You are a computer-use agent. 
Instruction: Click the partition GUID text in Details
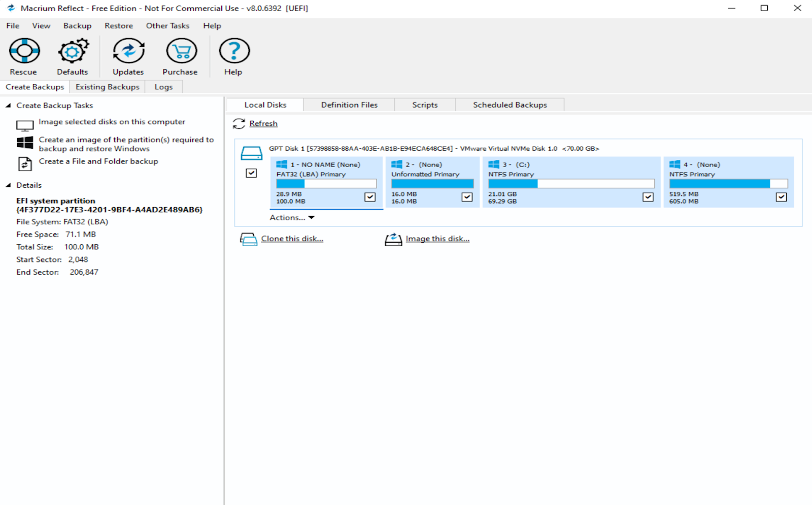pos(110,210)
